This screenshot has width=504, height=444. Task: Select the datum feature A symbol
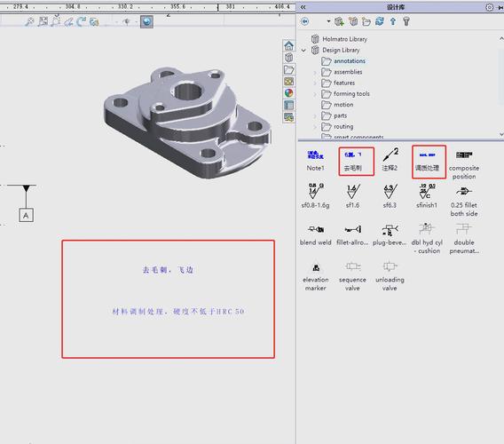[26, 215]
